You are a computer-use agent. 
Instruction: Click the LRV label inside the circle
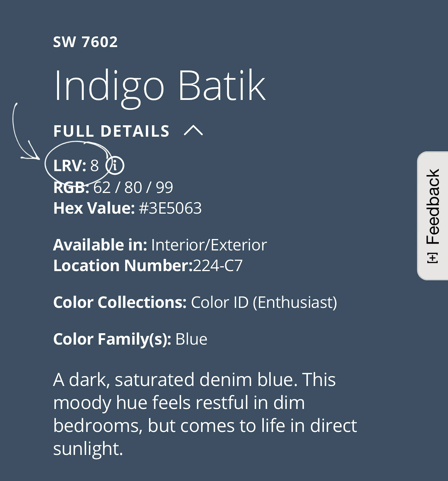pyautogui.click(x=70, y=166)
